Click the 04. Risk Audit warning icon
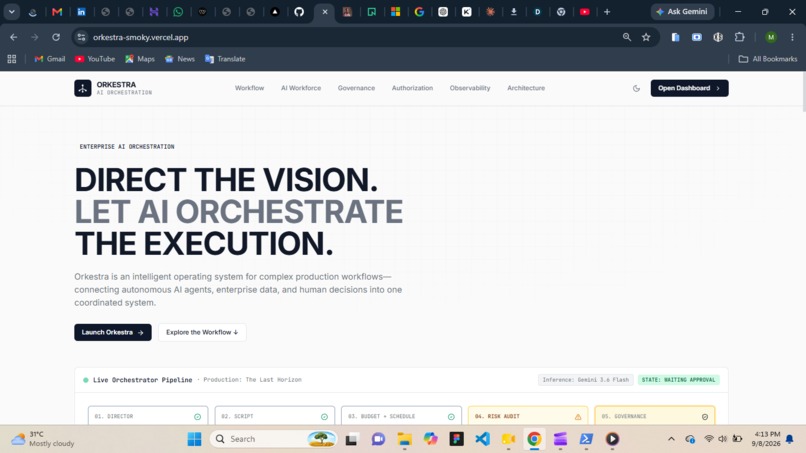The width and height of the screenshot is (806, 453). click(x=578, y=416)
